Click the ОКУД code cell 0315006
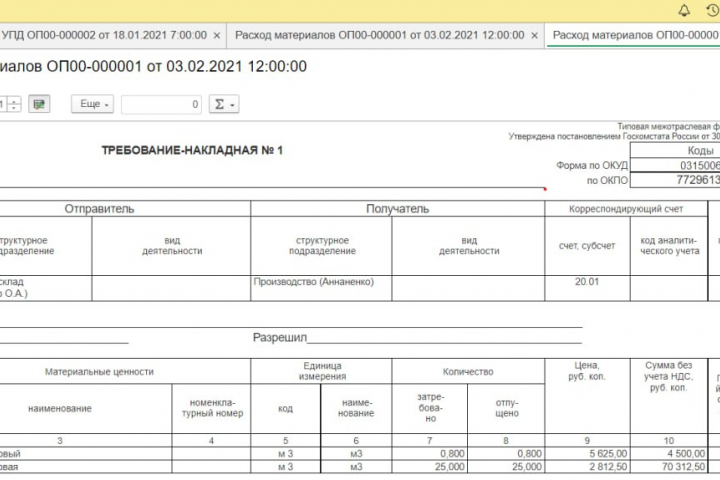The image size is (720, 480). pyautogui.click(x=675, y=165)
